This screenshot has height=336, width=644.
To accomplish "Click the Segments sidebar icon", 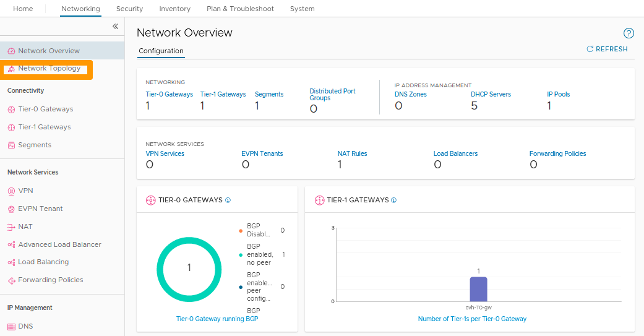I will pyautogui.click(x=11, y=145).
